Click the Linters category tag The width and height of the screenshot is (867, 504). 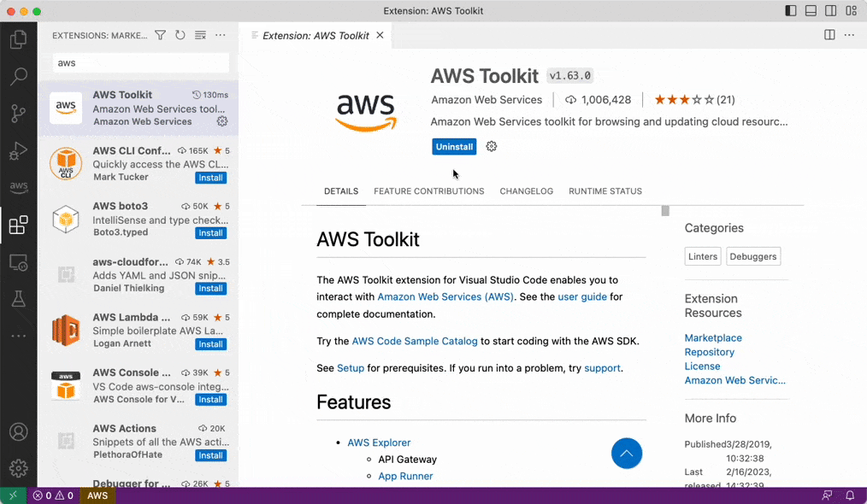[703, 256]
